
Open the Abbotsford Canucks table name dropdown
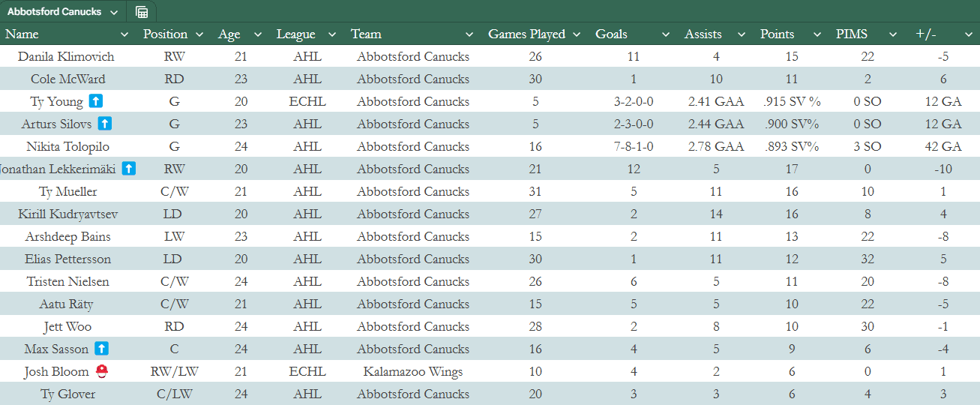[113, 12]
